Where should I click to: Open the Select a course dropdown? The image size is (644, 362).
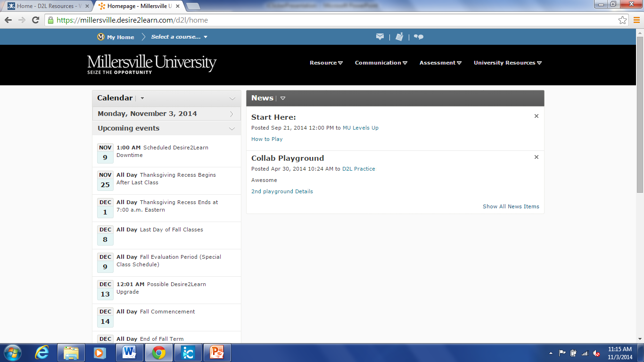179,37
